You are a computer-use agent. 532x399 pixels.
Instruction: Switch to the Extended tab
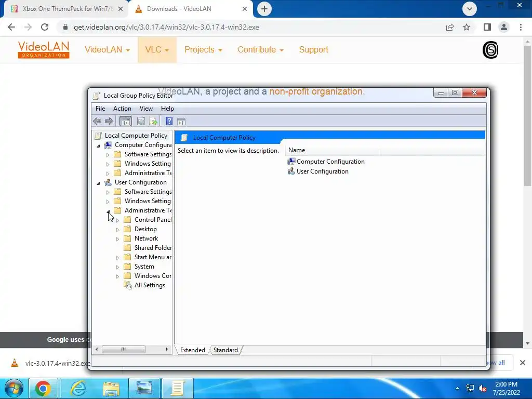point(192,350)
